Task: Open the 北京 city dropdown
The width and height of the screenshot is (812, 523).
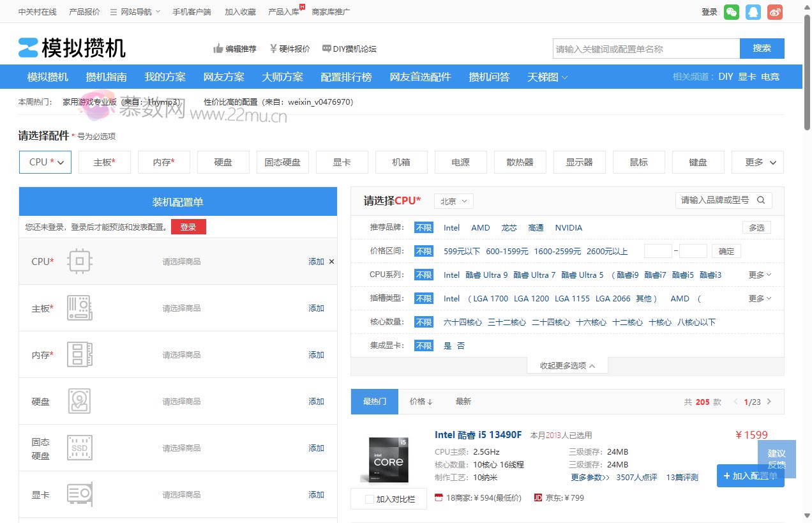Action: [453, 201]
